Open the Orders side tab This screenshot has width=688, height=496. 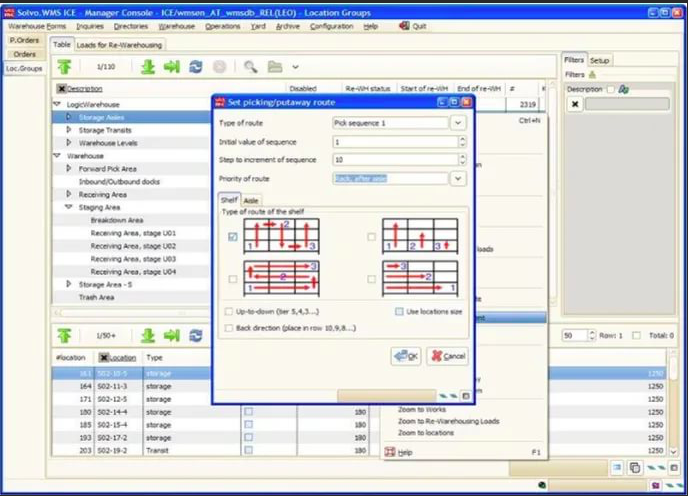24,54
